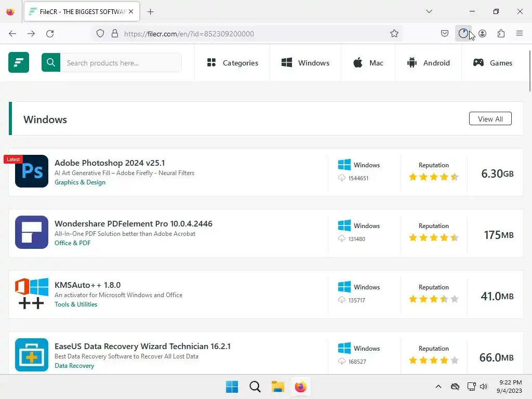Screen dimensions: 532x399
Task: Click the View All button
Action: point(490,119)
